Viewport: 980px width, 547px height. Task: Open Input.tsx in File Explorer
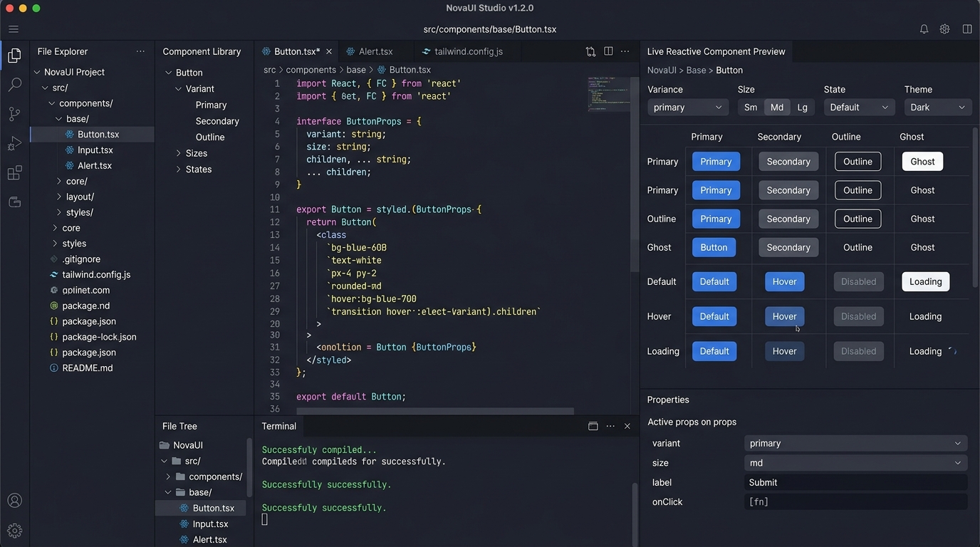[95, 150]
